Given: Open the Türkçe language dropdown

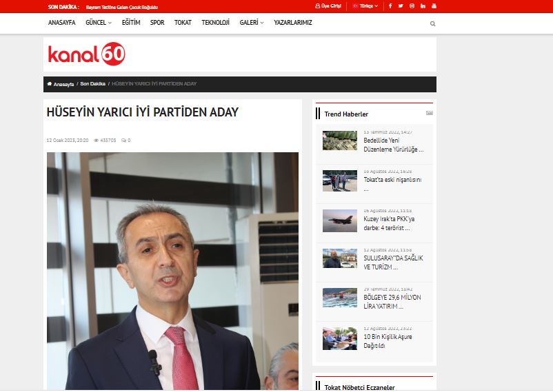Looking at the screenshot, I should (x=365, y=6).
